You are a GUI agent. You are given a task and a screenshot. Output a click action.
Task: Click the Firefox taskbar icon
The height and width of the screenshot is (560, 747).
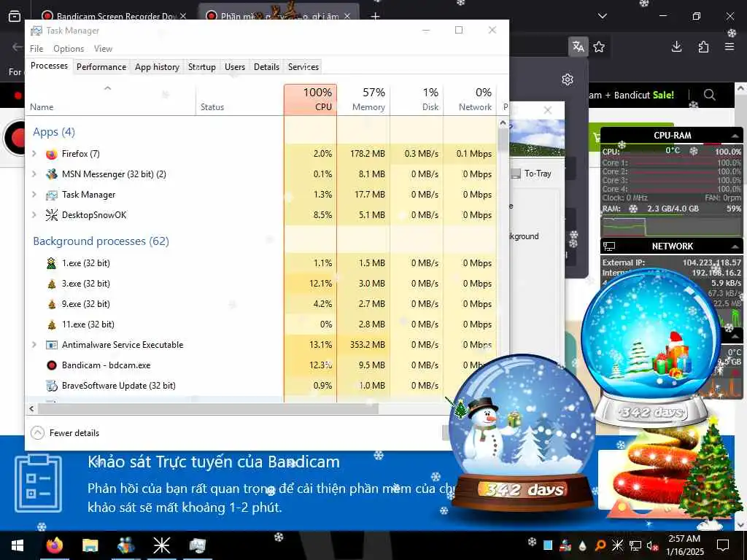(54, 545)
